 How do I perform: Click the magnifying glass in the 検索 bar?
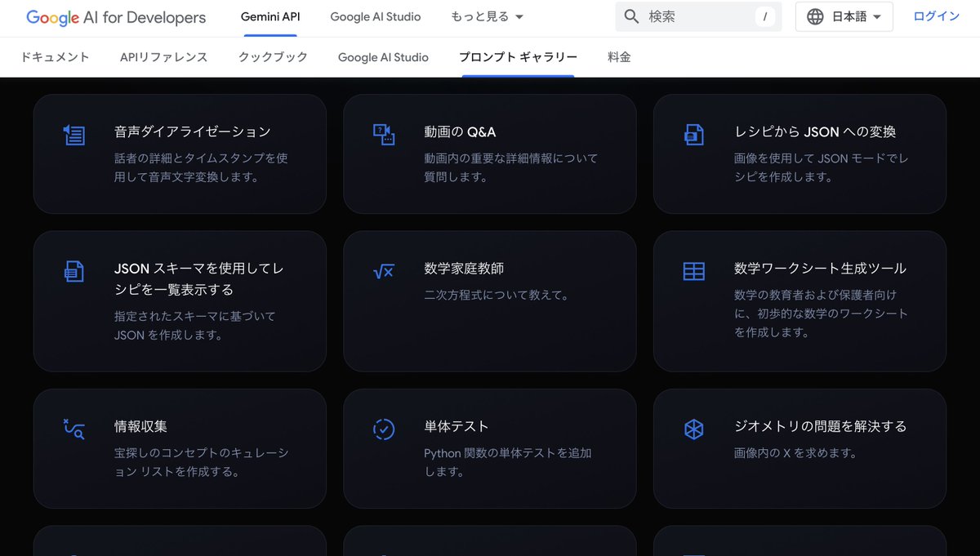pos(631,16)
